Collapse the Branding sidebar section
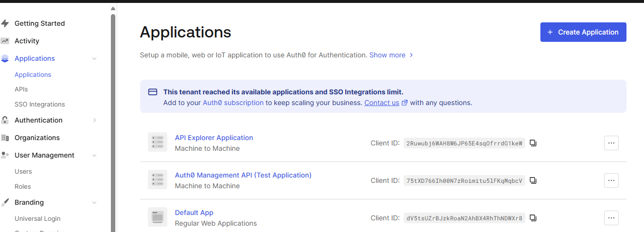The width and height of the screenshot is (644, 232). point(94,203)
